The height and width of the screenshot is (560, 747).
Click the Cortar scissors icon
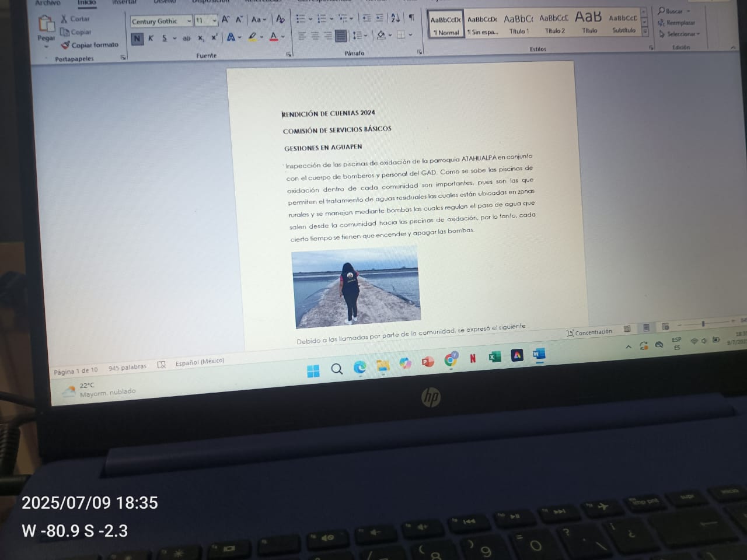64,19
